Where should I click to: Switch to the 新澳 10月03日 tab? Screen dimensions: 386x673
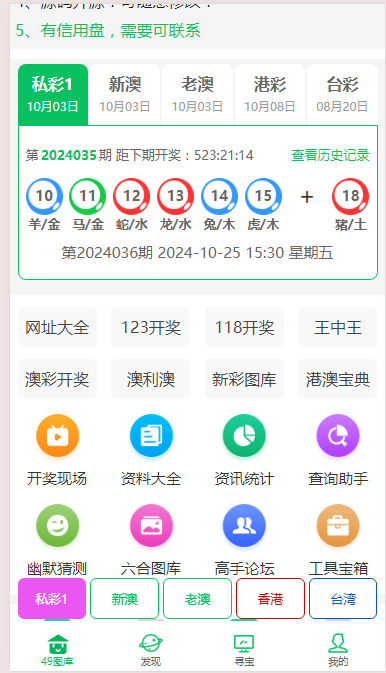125,94
